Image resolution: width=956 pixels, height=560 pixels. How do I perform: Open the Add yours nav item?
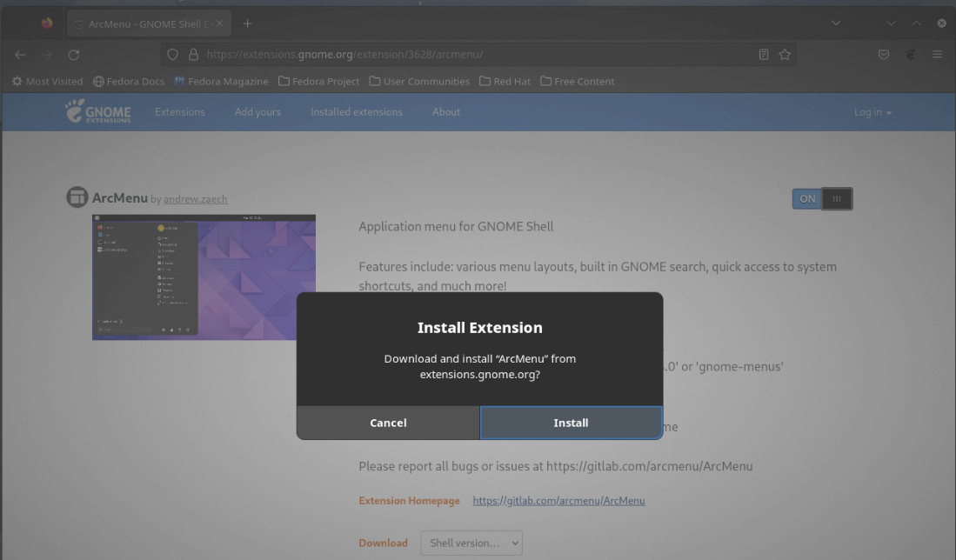coord(257,112)
